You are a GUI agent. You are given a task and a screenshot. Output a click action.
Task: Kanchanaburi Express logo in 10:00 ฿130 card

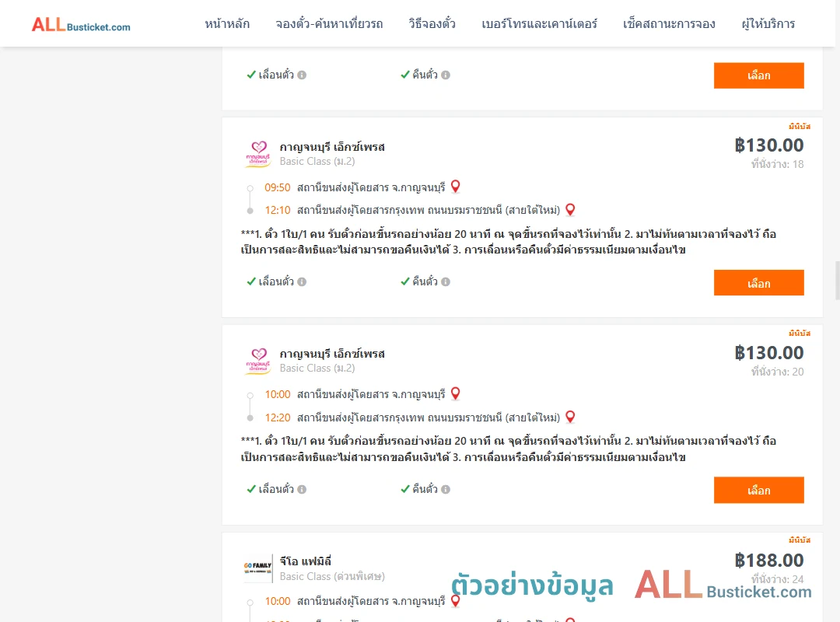click(258, 361)
